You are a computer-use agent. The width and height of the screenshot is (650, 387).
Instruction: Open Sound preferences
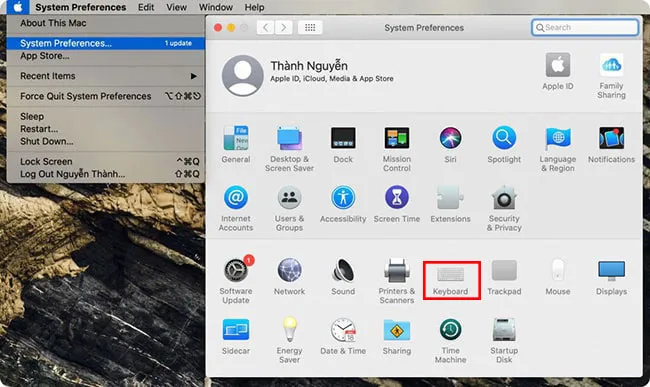[343, 276]
